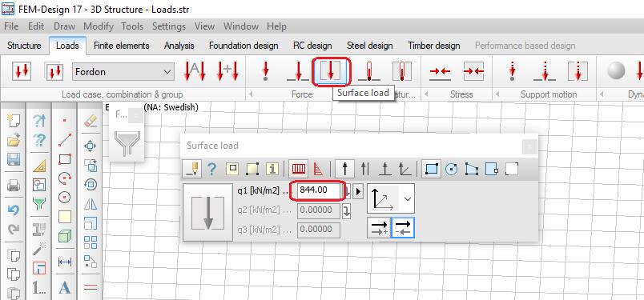Select the move tool with four arrows
The image size is (644, 300).
click(x=90, y=146)
